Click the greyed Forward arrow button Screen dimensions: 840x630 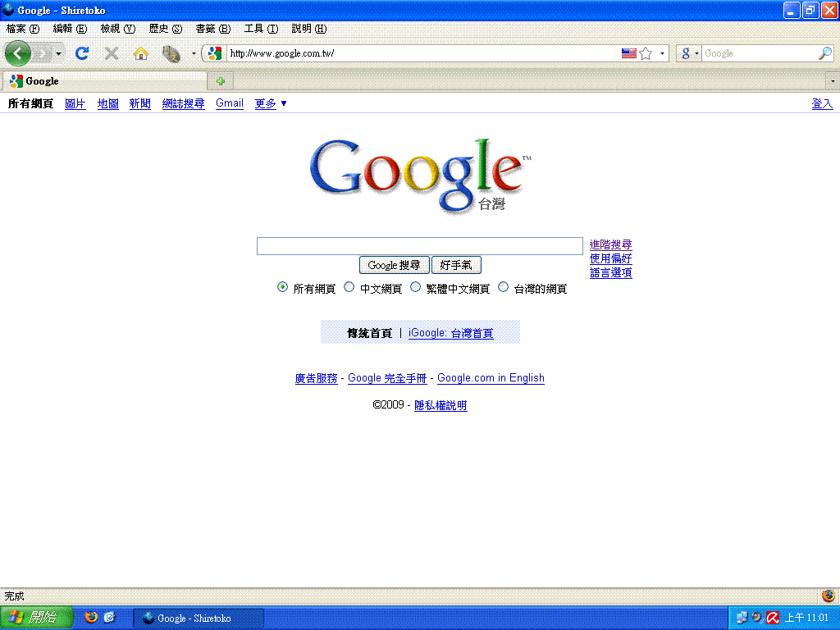click(42, 53)
